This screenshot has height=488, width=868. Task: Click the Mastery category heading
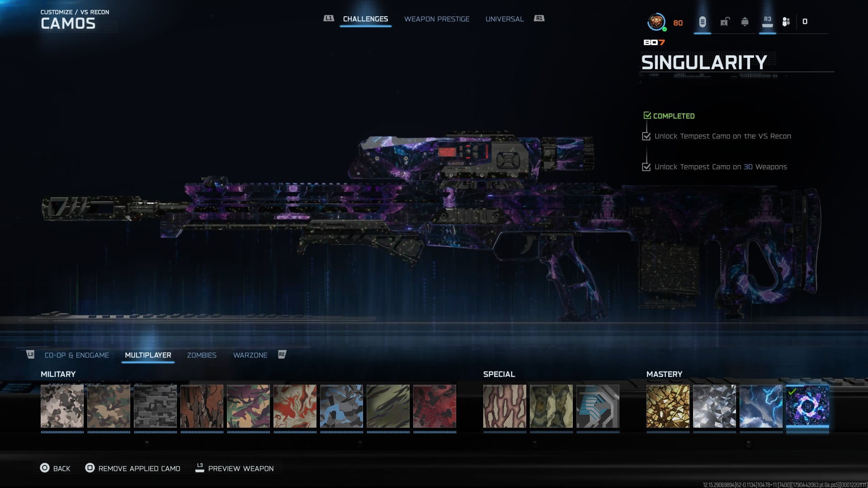[664, 374]
